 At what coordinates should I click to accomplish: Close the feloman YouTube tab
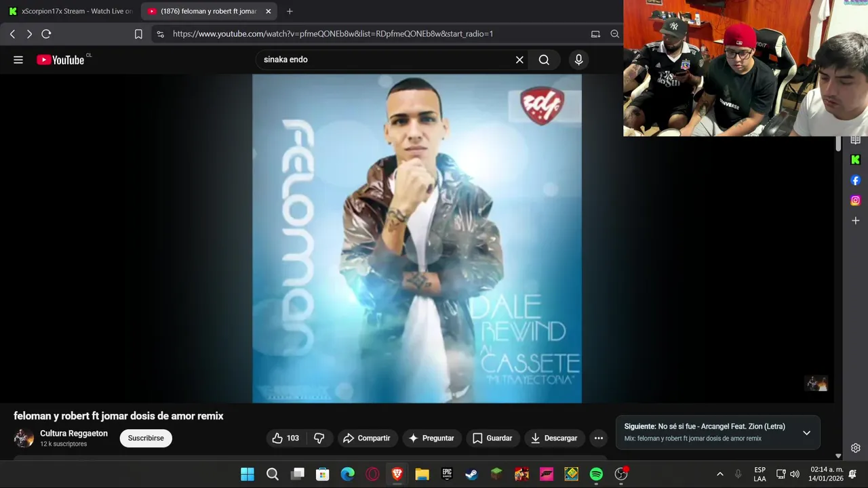[x=269, y=12]
